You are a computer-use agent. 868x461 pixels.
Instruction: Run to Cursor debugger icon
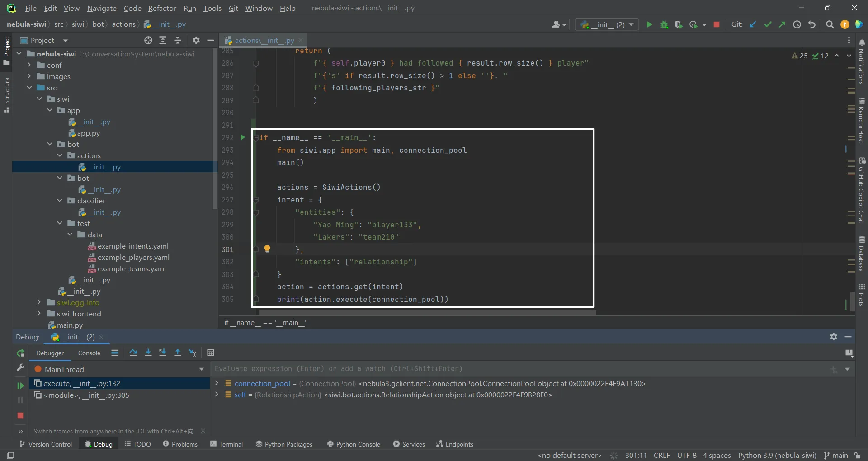click(x=193, y=353)
